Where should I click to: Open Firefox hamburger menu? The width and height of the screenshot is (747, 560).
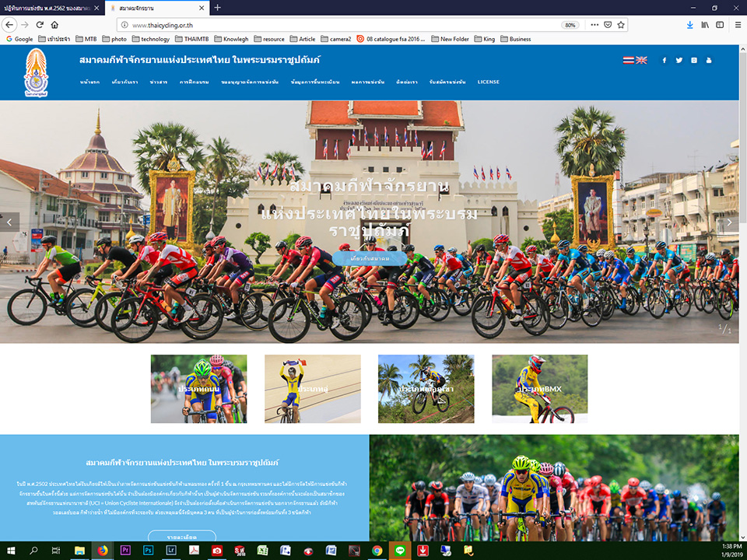click(738, 25)
